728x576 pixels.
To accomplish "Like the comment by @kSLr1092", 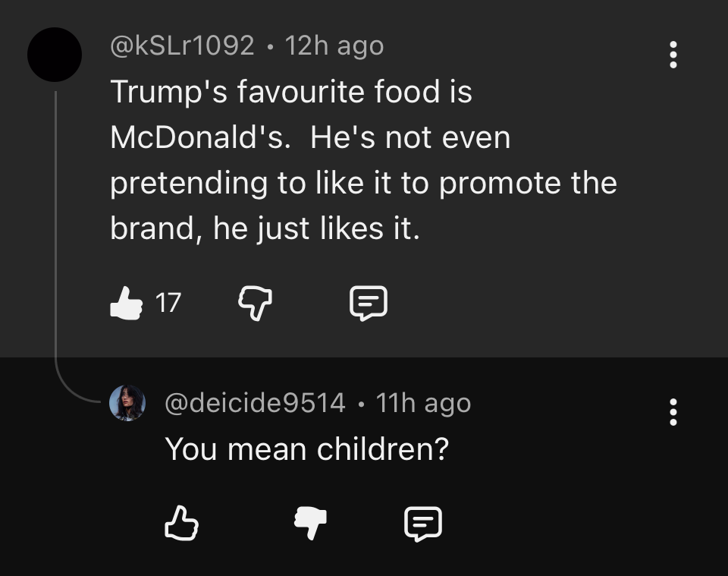I will pos(127,303).
